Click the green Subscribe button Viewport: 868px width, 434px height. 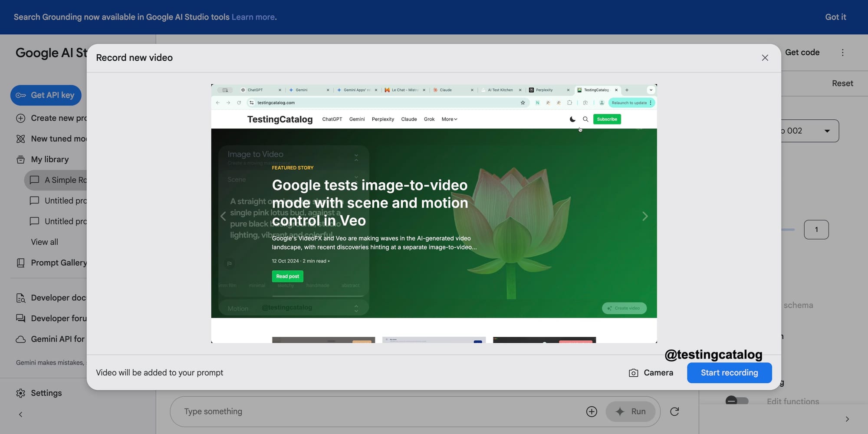[607, 119]
